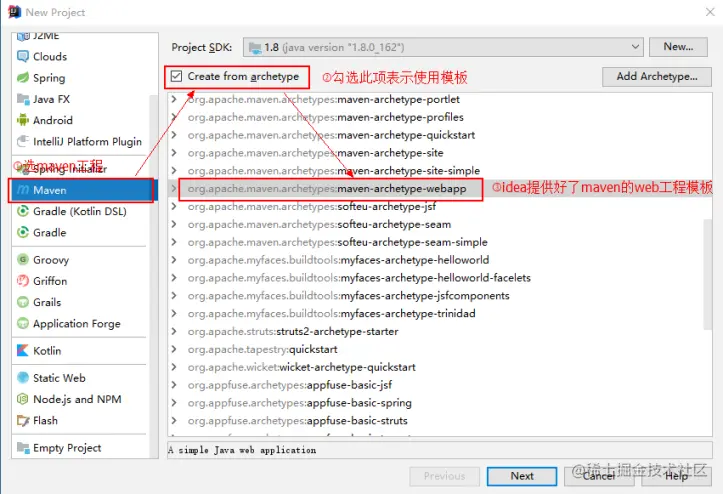Click the Node.js and NPM icon
The image size is (723, 494).
(x=23, y=399)
